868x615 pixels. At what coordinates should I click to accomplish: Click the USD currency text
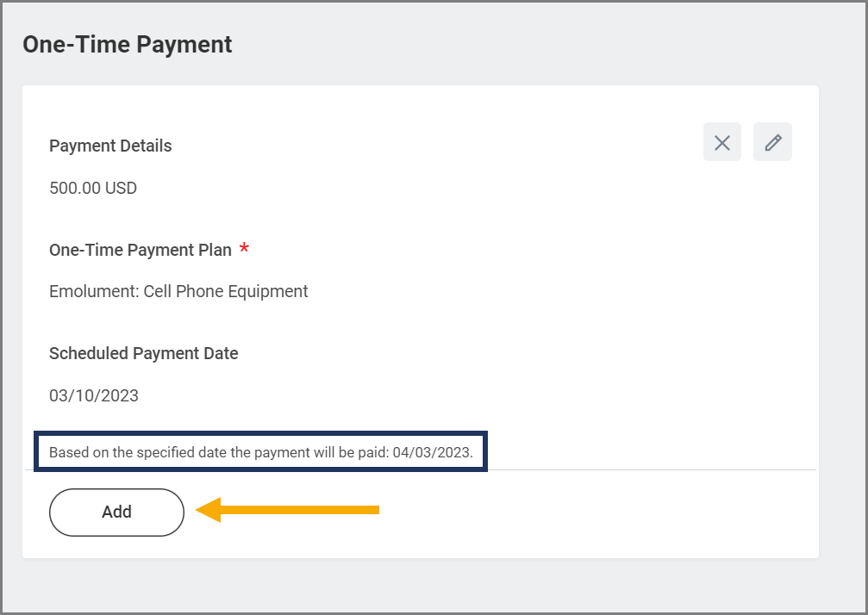tap(122, 188)
